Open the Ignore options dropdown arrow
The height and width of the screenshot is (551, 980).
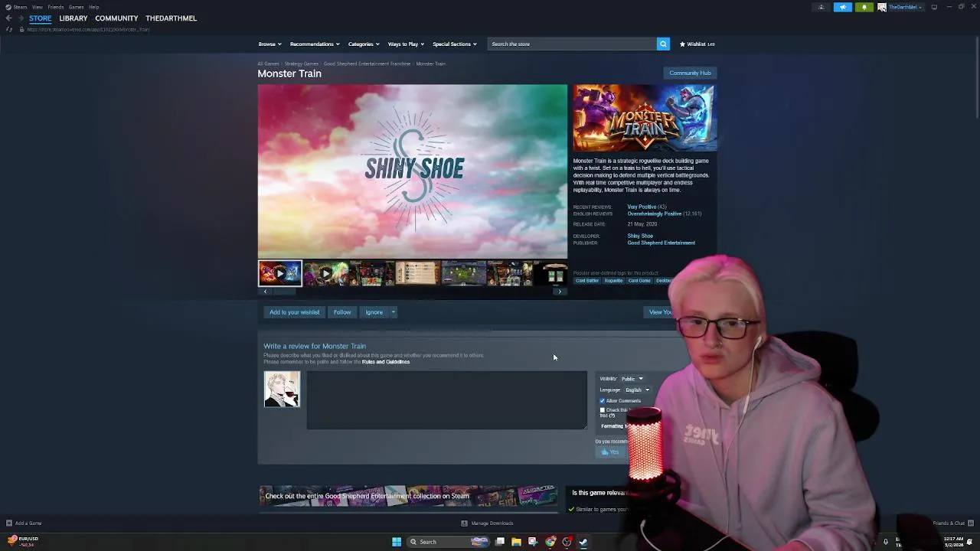point(393,312)
